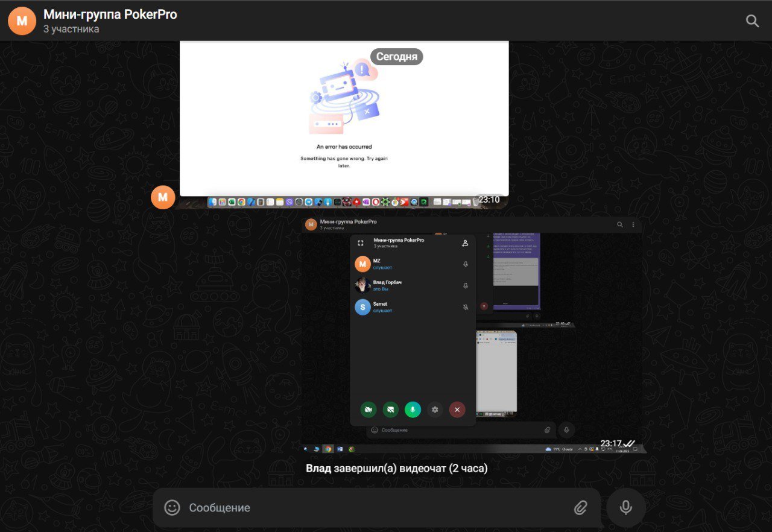Click the round microphone voice message button

(626, 507)
